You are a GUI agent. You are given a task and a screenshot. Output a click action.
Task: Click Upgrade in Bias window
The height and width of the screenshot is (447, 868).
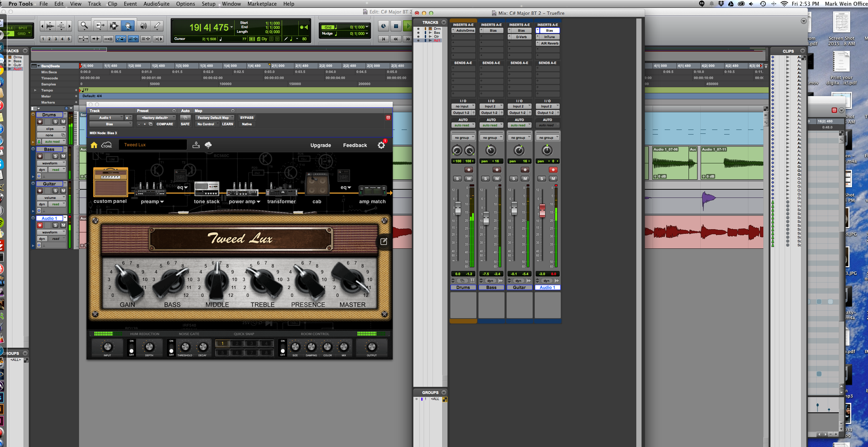(320, 145)
